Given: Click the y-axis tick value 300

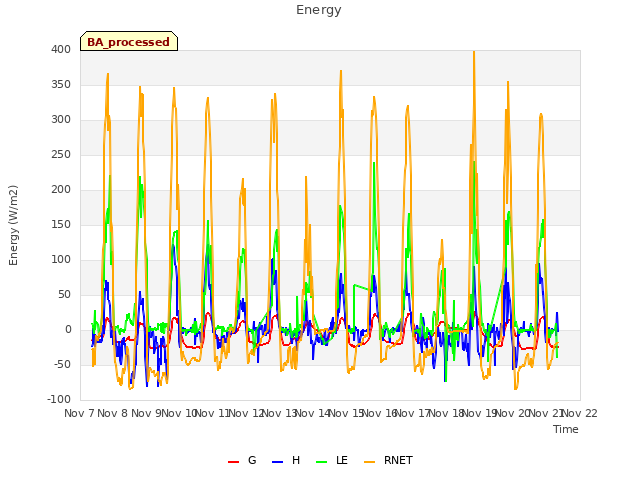Looking at the screenshot, I should coord(61,120).
